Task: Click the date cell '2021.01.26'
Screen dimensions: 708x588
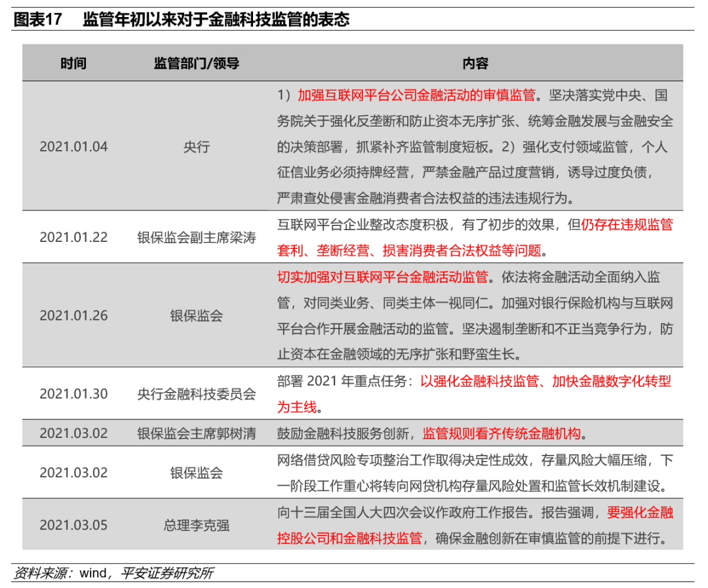Action: click(73, 315)
